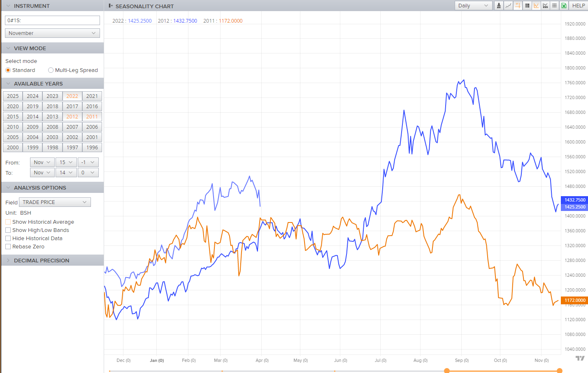Viewport: 588px width, 373px height.
Task: Select year 2024
Action: [33, 96]
